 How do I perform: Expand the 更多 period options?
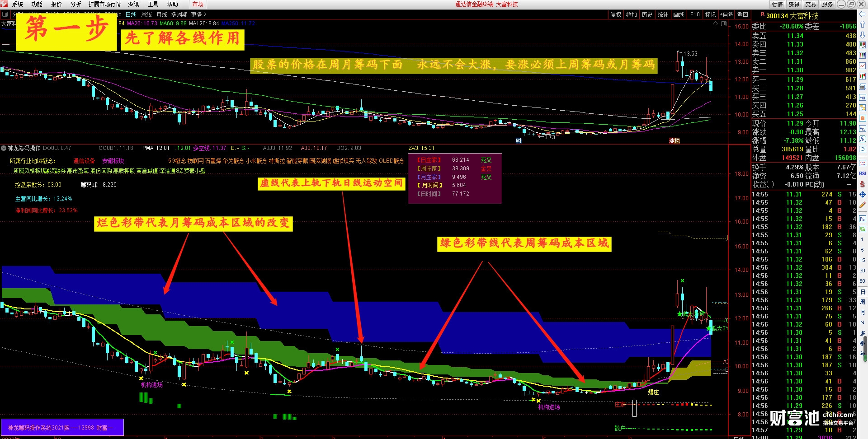[x=198, y=14]
